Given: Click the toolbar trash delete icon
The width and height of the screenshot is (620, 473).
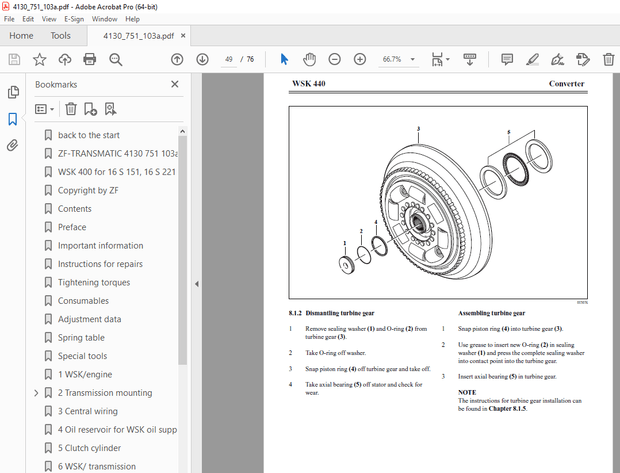Looking at the screenshot, I should point(609,60).
